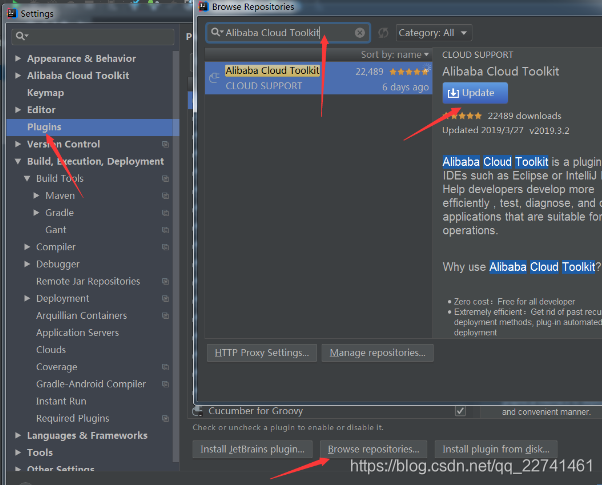Click the plugin icon in the Alibaba Cloud Toolkit row
Image resolution: width=602 pixels, height=485 pixels.
click(x=214, y=78)
